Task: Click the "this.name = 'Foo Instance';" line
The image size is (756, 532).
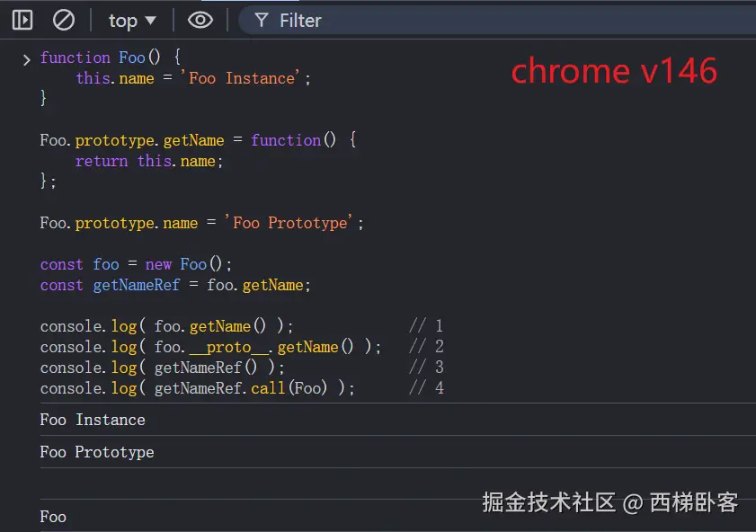Action: 193,78
